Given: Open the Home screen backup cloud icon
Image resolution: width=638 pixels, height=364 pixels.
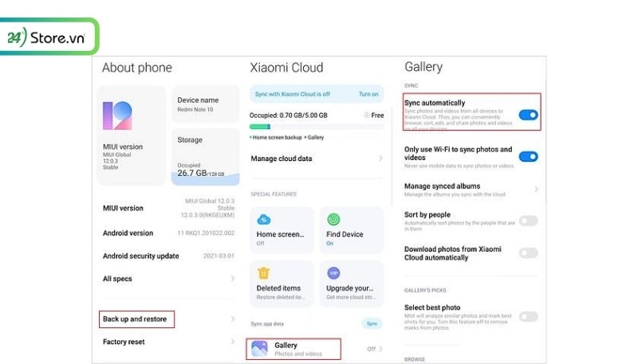Looking at the screenshot, I should [264, 220].
